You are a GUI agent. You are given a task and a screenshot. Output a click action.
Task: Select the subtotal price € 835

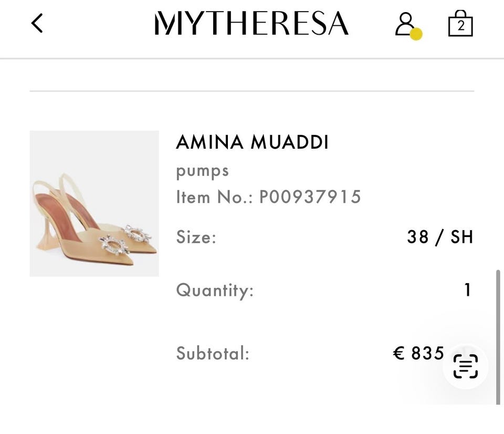click(x=418, y=353)
